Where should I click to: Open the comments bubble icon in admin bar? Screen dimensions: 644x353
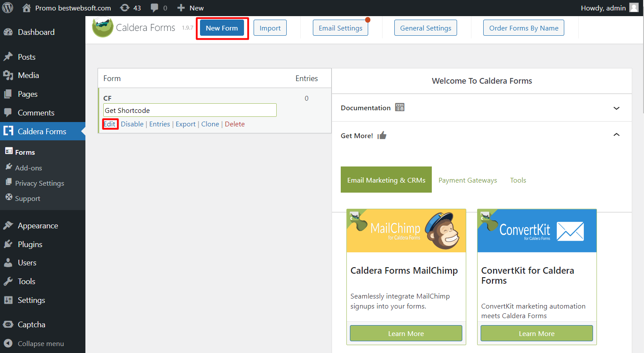pos(154,8)
